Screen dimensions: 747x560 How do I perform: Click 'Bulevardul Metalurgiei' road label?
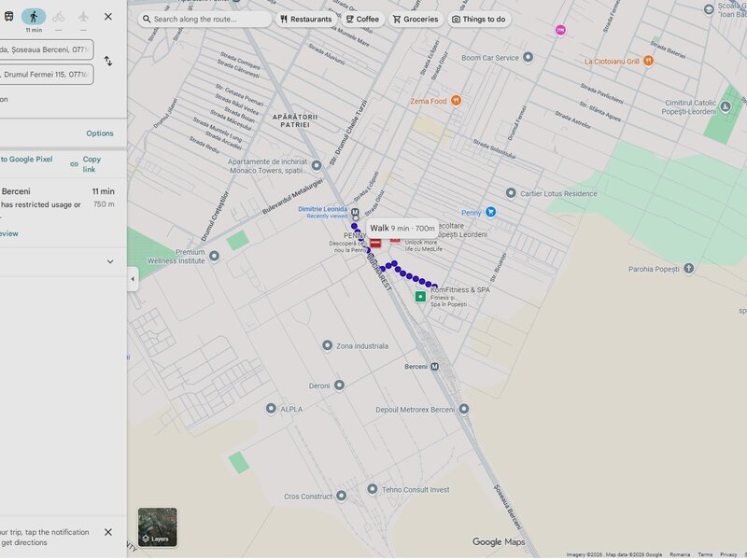[292, 196]
